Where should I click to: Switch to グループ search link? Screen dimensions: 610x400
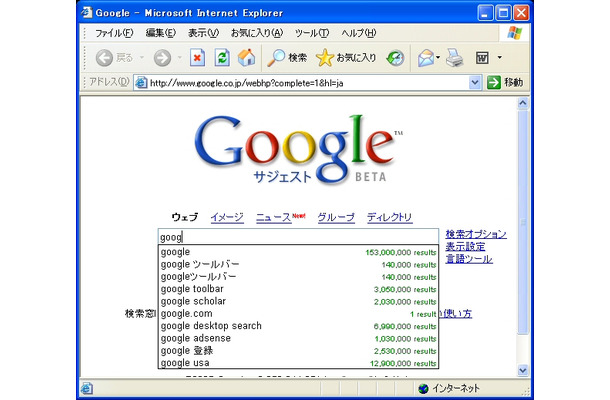pos(336,217)
